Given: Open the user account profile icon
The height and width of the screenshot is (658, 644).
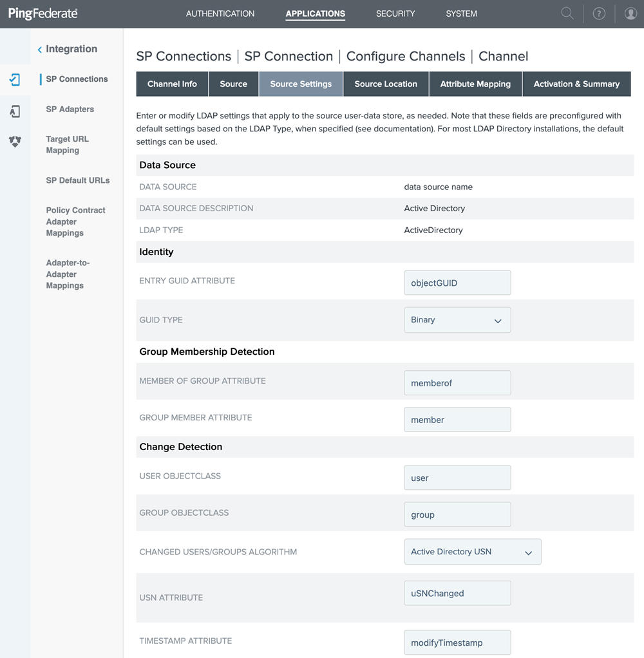Looking at the screenshot, I should click(x=630, y=14).
